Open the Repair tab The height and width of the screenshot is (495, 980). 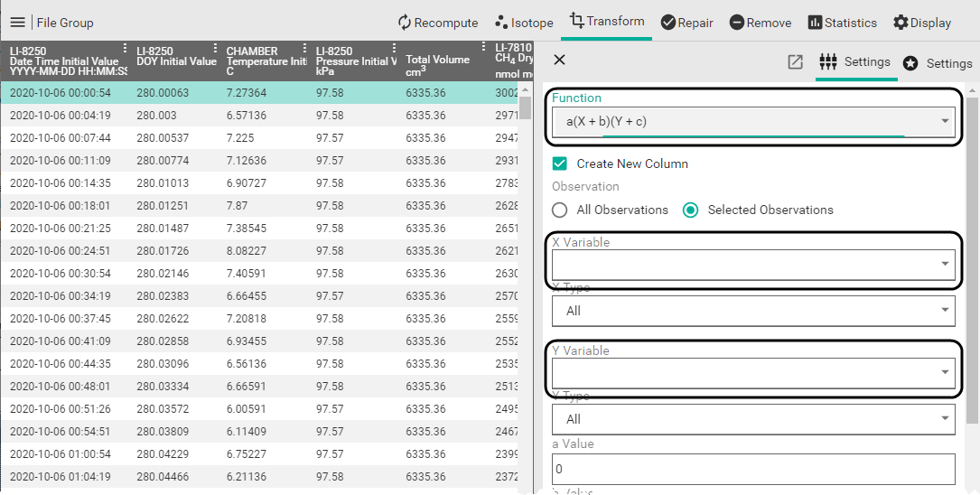[686, 23]
